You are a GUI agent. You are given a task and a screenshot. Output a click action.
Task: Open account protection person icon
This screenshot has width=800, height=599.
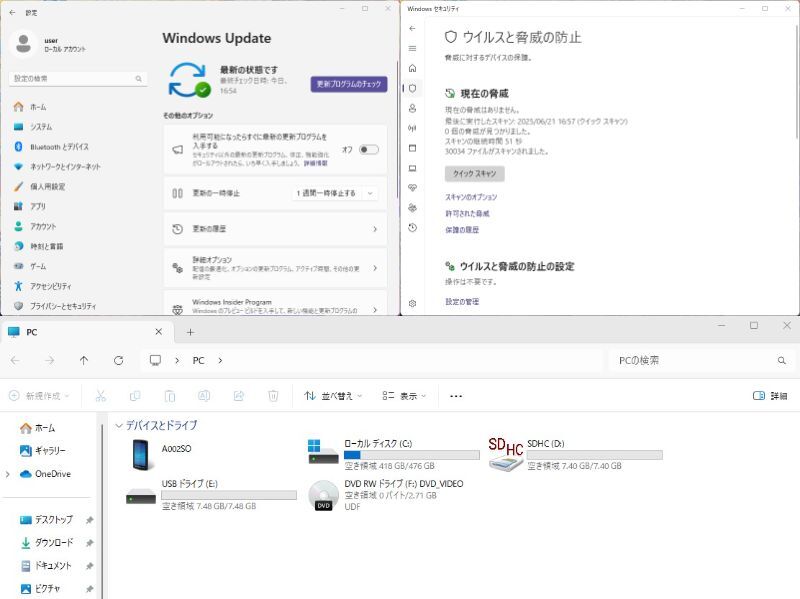pyautogui.click(x=412, y=108)
